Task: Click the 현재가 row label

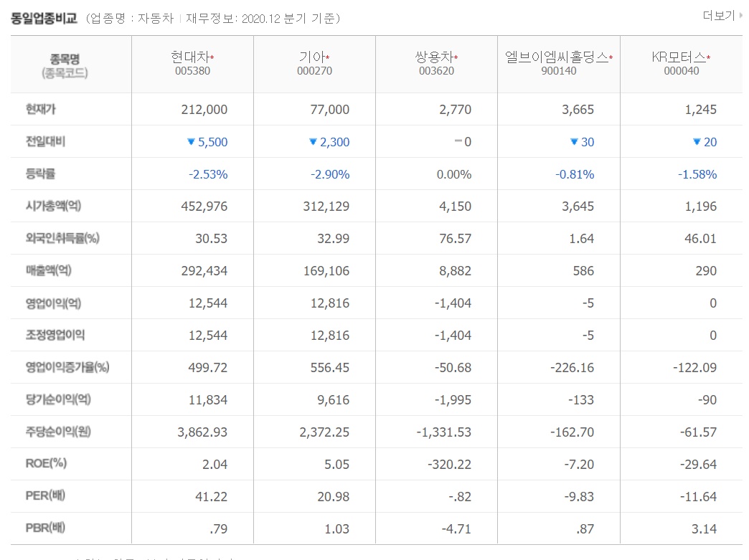Action: pyautogui.click(x=41, y=109)
